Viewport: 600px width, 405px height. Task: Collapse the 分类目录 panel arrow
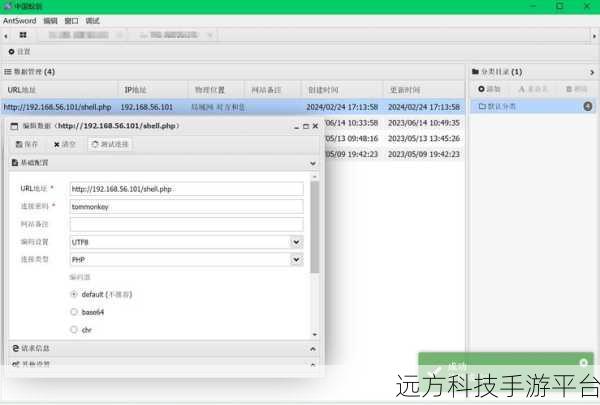(x=592, y=72)
